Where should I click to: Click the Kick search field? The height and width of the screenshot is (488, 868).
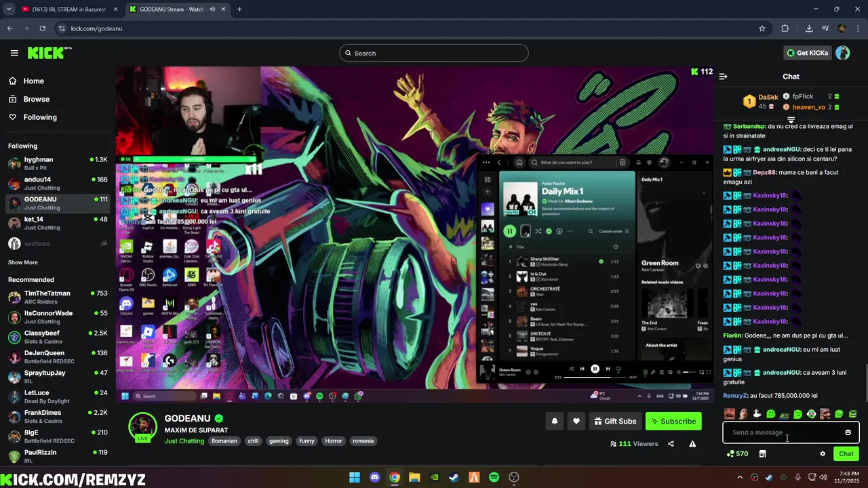pyautogui.click(x=434, y=53)
